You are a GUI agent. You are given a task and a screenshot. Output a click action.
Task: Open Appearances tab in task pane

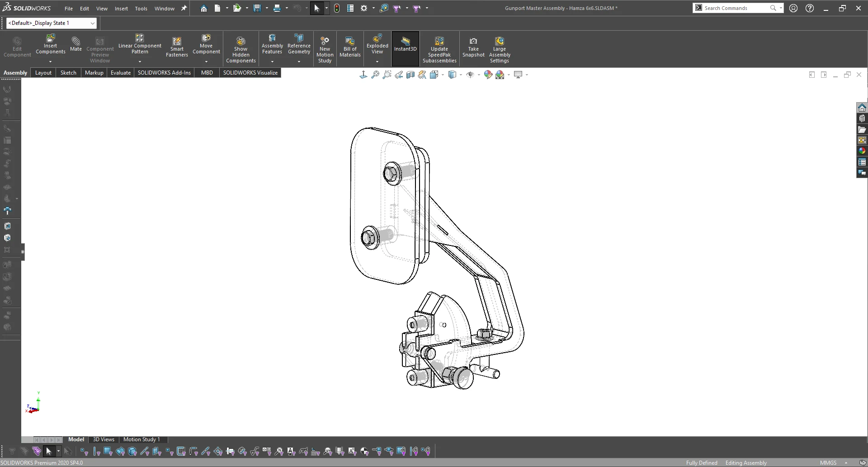click(862, 151)
